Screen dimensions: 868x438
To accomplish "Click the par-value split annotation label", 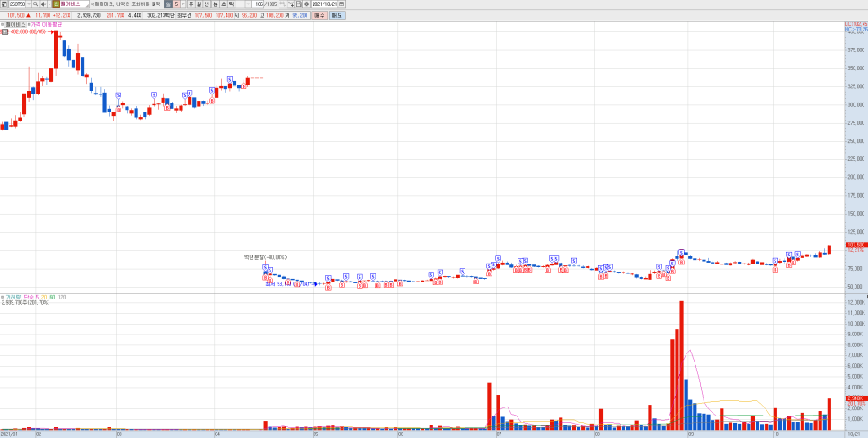I will pos(267,256).
